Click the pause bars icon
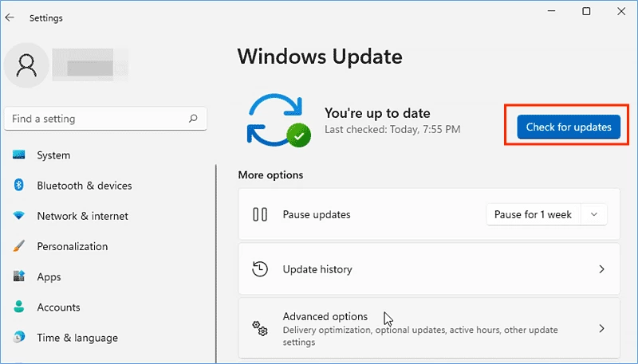The height and width of the screenshot is (364, 638). coord(260,214)
